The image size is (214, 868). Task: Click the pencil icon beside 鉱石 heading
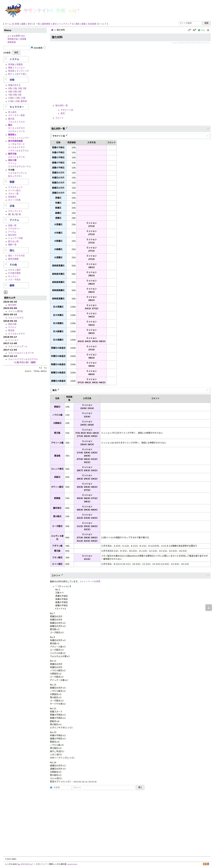click(58, 390)
